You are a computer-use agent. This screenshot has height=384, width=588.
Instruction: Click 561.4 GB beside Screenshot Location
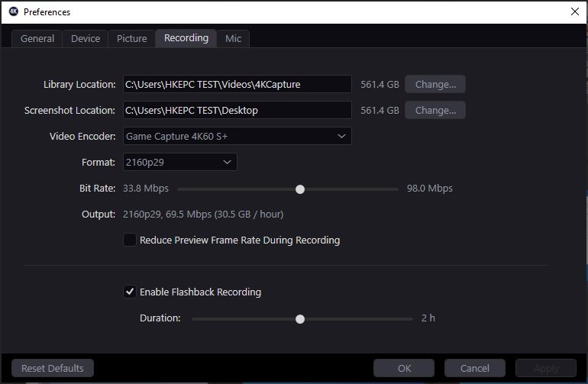[380, 110]
